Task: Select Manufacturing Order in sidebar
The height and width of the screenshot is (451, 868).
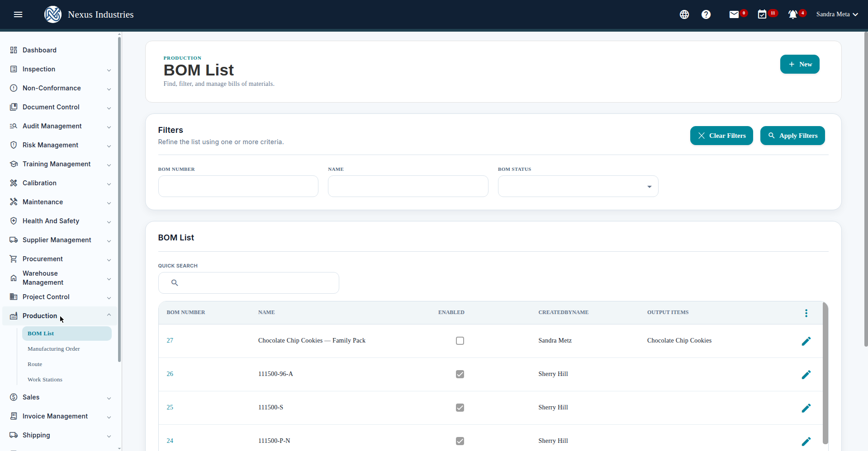Action: [54, 349]
